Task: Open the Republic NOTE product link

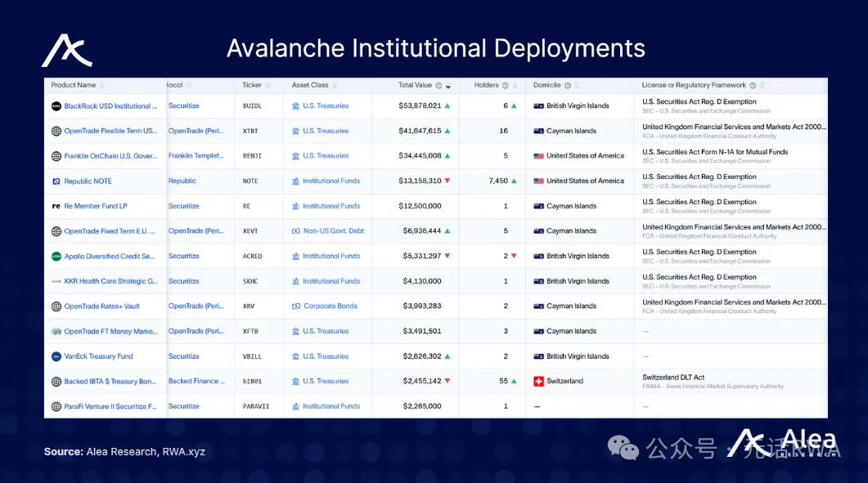Action: (x=88, y=181)
